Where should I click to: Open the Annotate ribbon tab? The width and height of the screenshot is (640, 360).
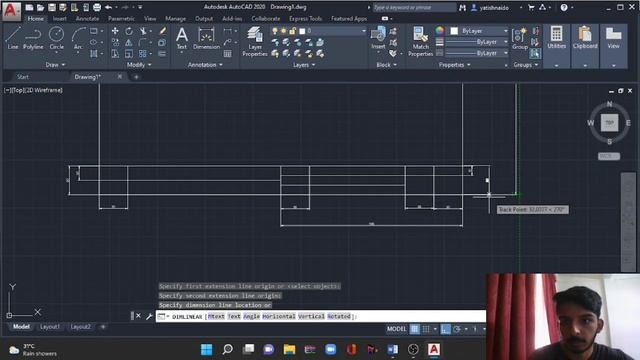coord(87,19)
